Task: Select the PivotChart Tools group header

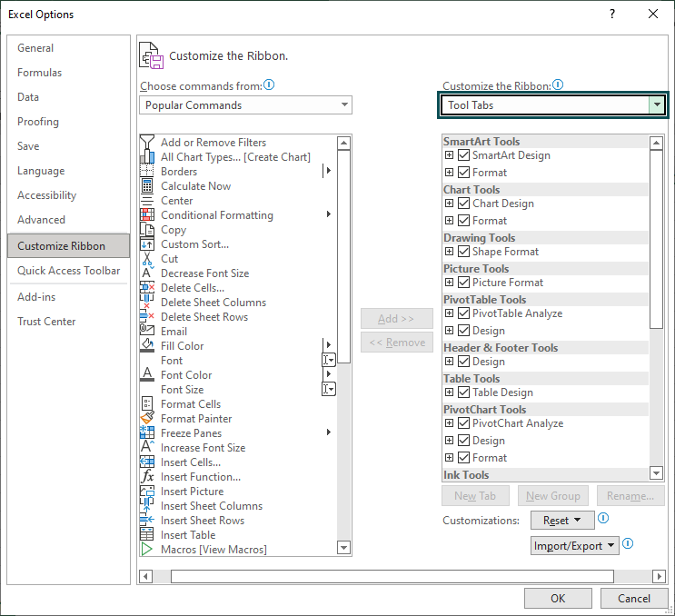Action: pos(545,410)
